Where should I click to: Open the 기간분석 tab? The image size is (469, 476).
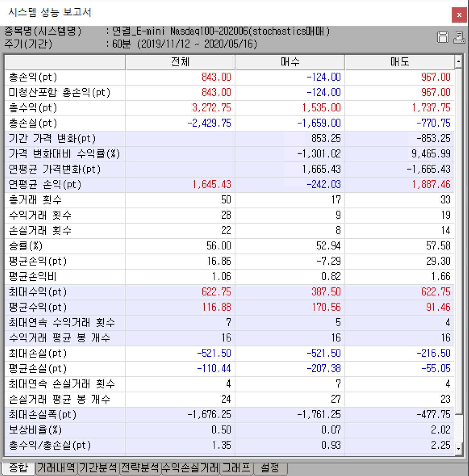[x=98, y=468]
